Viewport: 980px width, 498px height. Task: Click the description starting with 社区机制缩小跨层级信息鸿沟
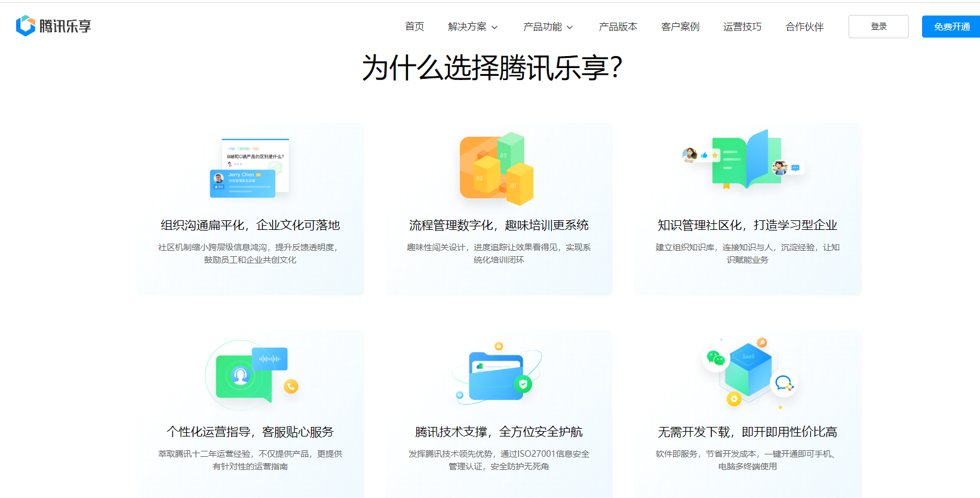tap(250, 253)
